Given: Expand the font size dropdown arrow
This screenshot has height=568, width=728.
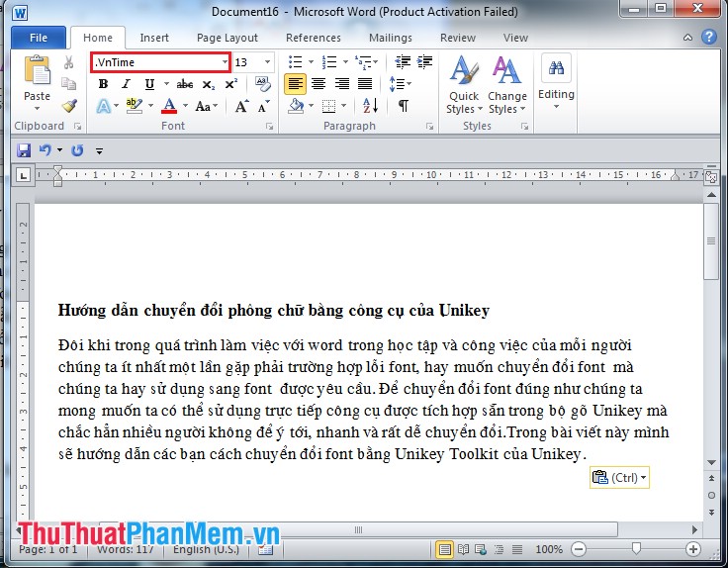Looking at the screenshot, I should click(x=267, y=62).
